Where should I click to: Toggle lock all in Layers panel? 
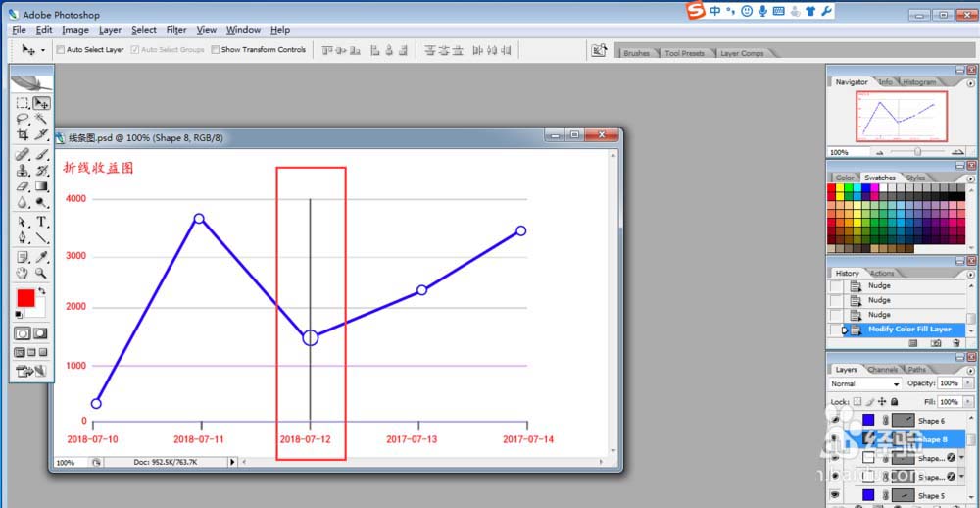[x=895, y=402]
